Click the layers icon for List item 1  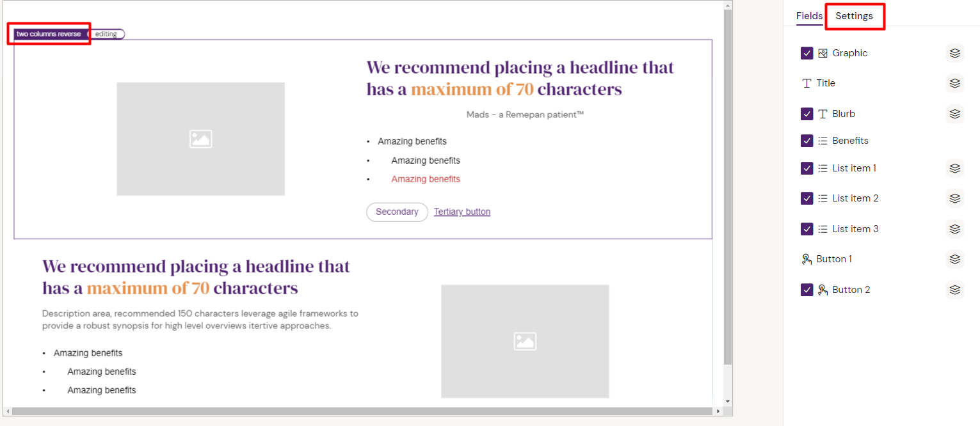954,168
